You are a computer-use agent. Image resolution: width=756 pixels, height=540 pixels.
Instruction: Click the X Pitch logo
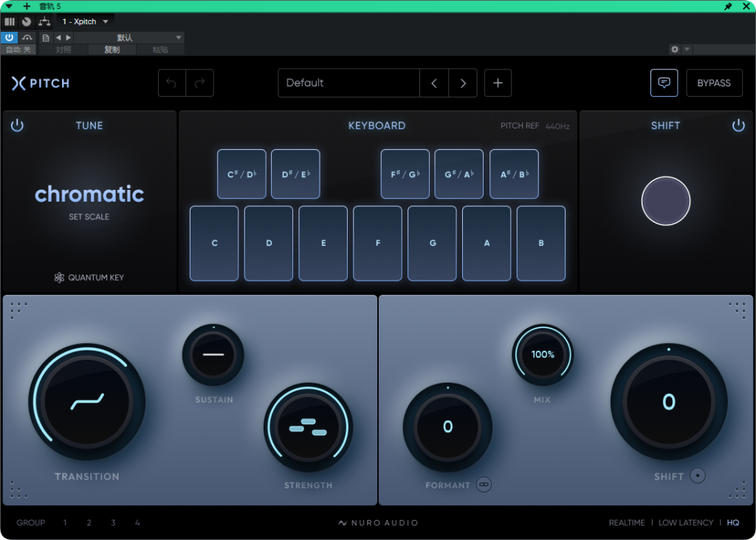[41, 83]
